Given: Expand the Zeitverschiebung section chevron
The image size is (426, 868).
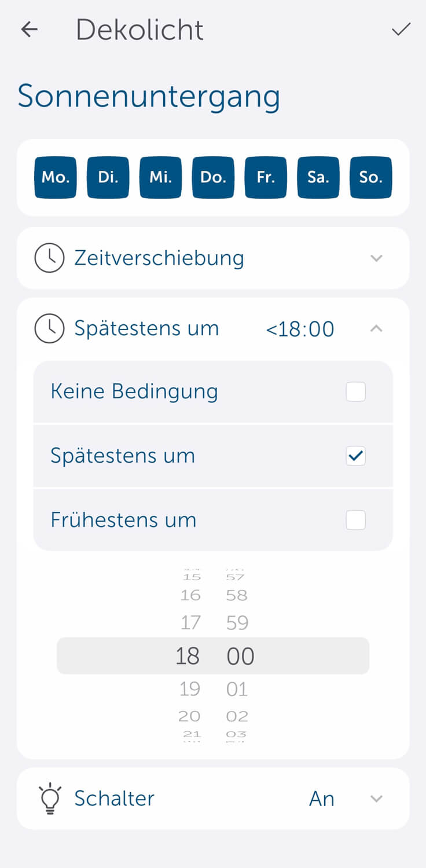Looking at the screenshot, I should (376, 258).
